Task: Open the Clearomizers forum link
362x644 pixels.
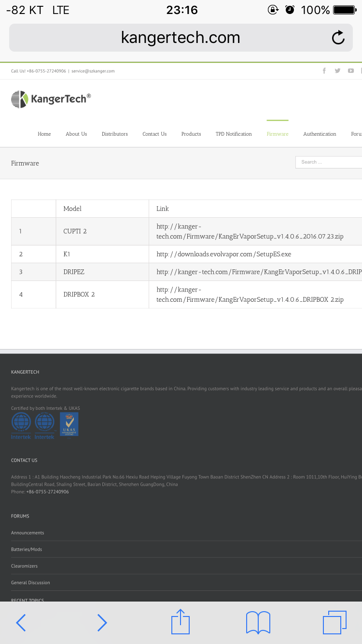Action: (x=24, y=566)
